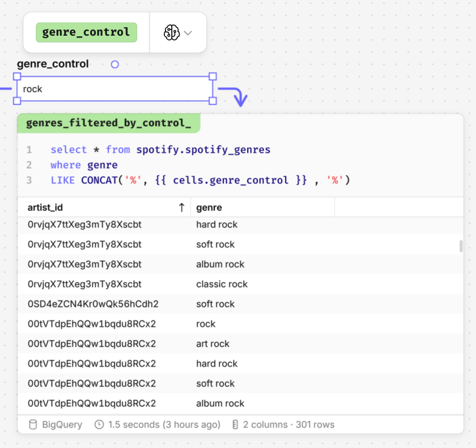Click into the genre_control input containing rock
476x448 pixels.
[x=115, y=89]
